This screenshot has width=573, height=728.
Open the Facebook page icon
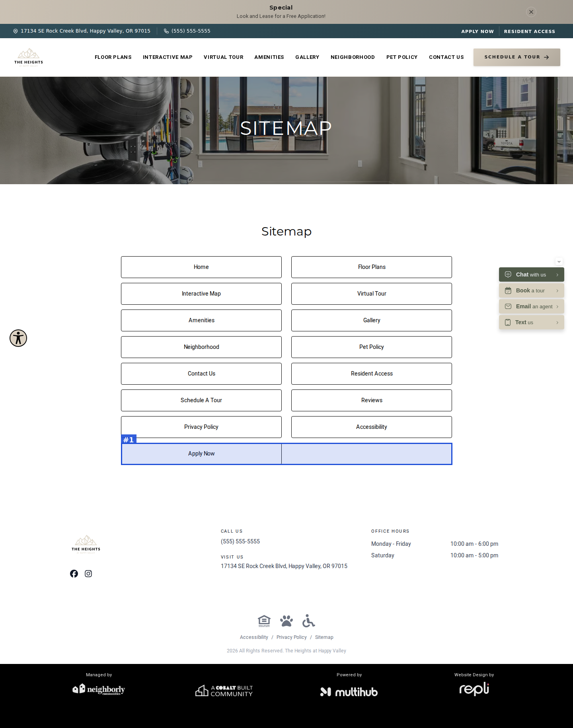(x=74, y=574)
